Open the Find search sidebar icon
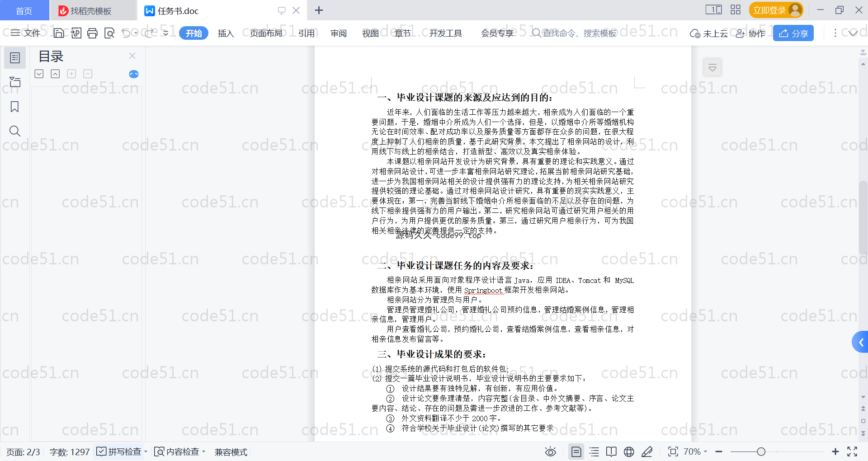Viewport: 868px width, 461px height. 15,131
